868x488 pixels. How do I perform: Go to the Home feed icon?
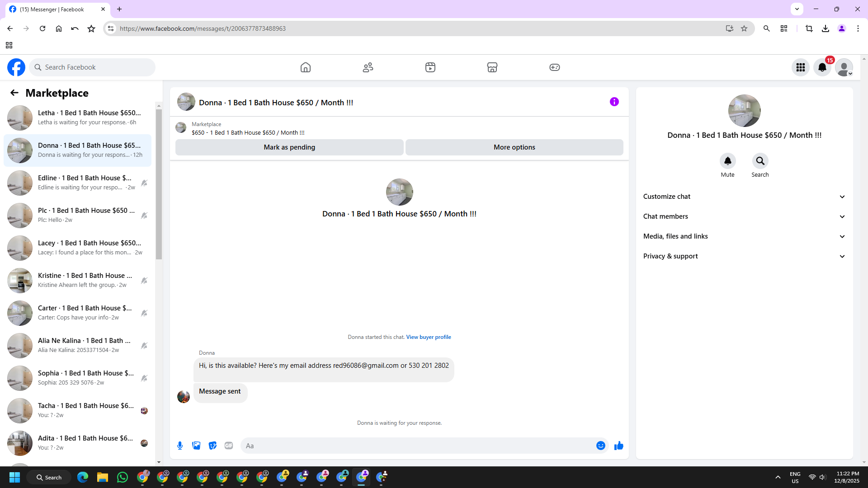[306, 67]
